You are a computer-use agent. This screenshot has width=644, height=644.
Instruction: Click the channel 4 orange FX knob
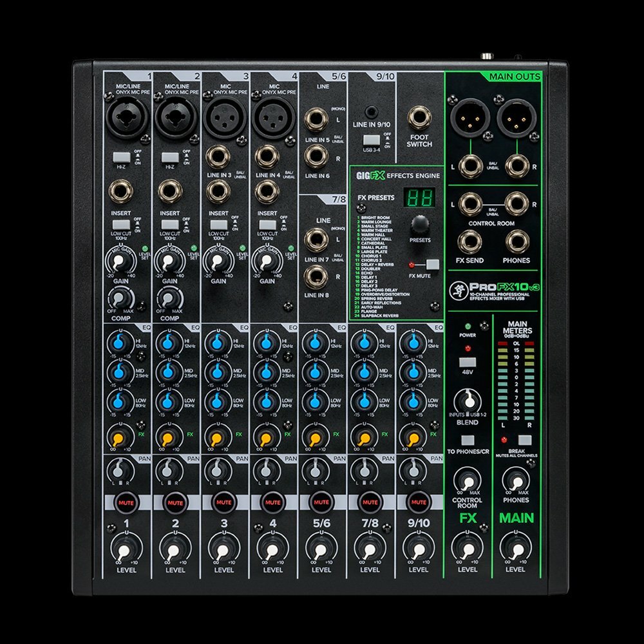tap(265, 436)
